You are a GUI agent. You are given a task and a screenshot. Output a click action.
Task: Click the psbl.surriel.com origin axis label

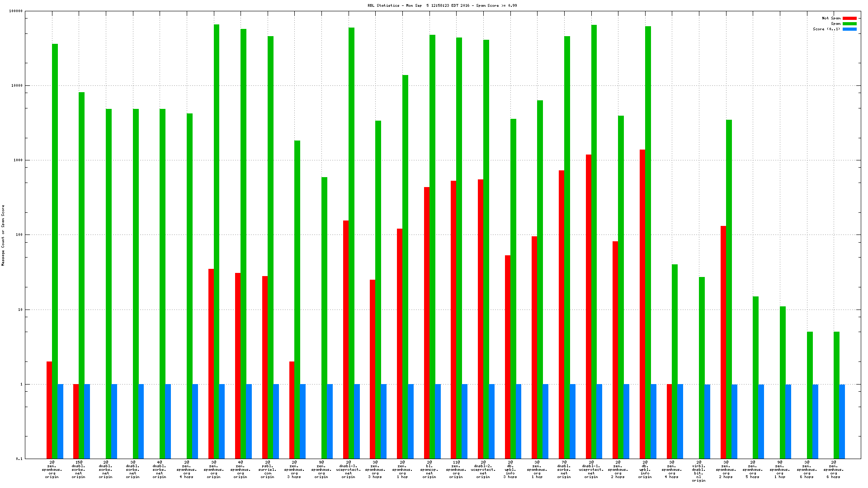coord(268,469)
